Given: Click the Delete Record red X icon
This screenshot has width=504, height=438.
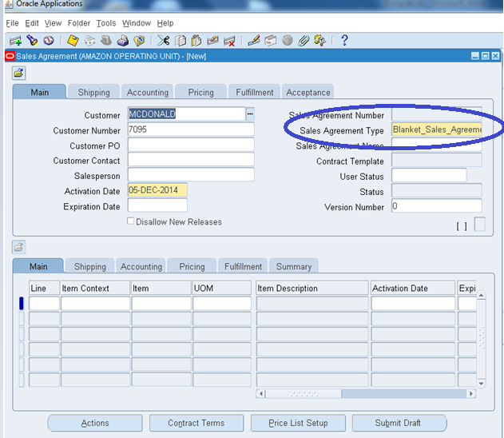Looking at the screenshot, I should pyautogui.click(x=229, y=42).
